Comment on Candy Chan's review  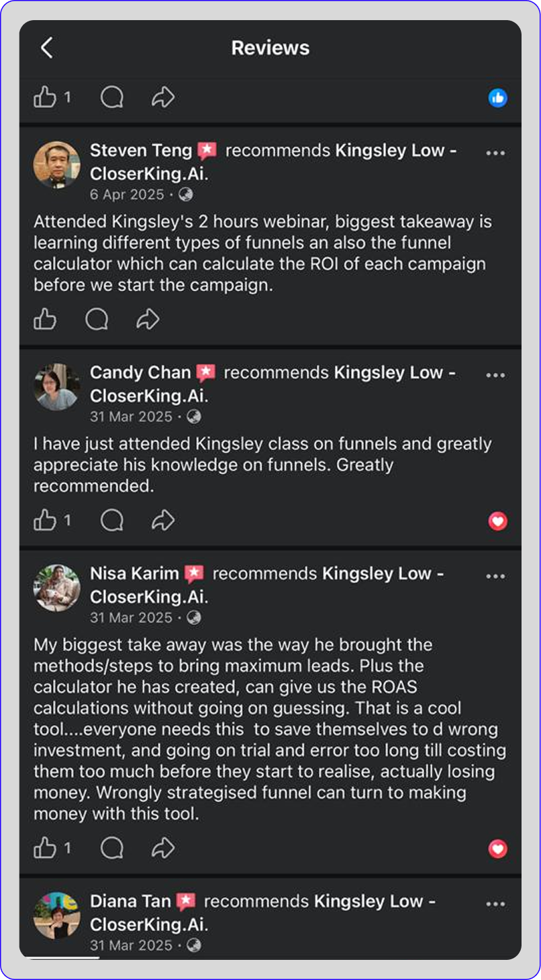[111, 521]
